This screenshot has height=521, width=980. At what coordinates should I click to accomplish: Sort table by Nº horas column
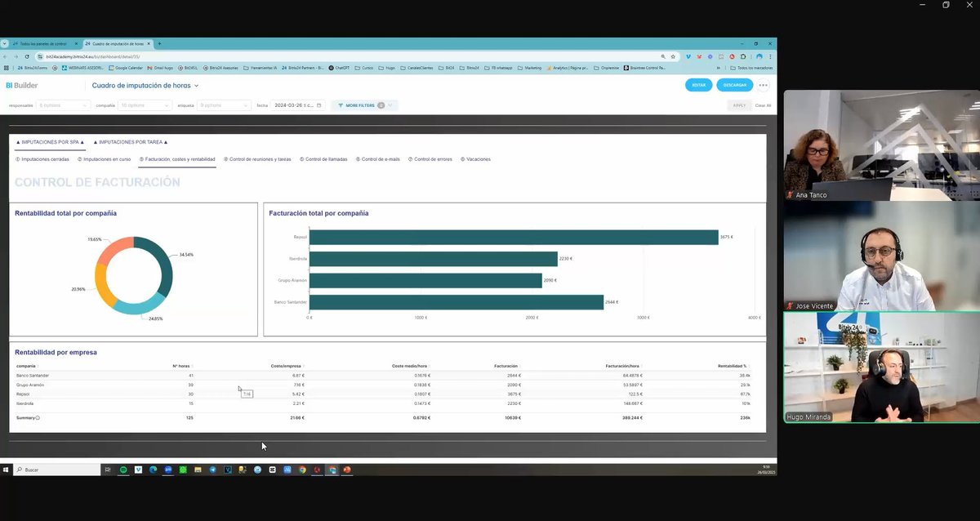[x=181, y=366]
